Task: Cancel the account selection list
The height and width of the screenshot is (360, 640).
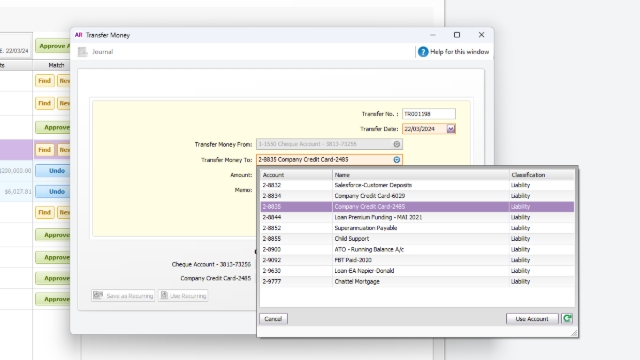Action: pos(273,319)
